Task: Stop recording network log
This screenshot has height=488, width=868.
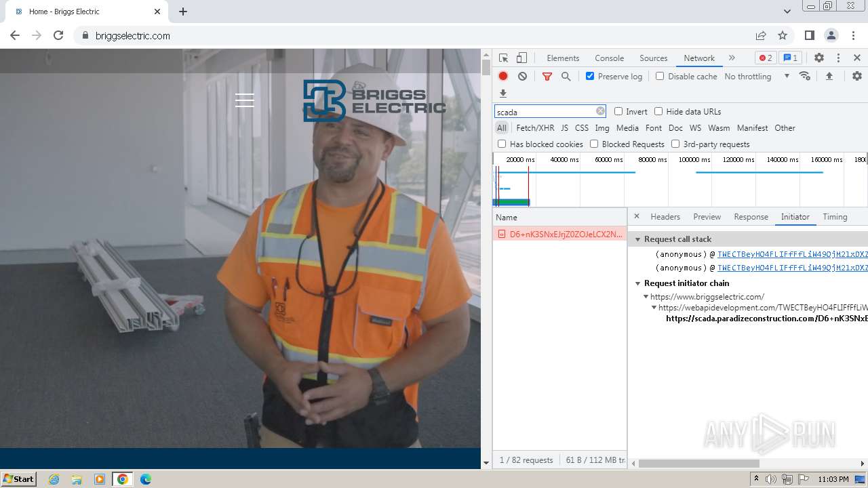Action: pos(503,76)
